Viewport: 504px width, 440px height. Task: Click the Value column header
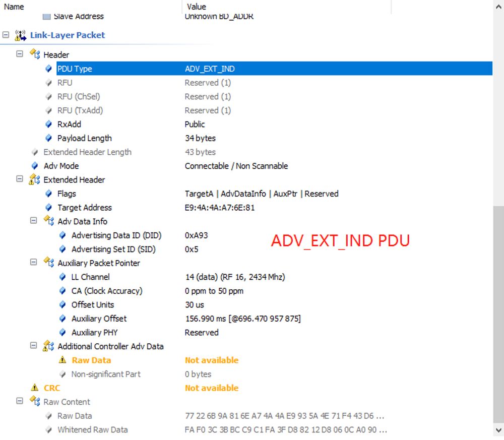click(x=196, y=7)
